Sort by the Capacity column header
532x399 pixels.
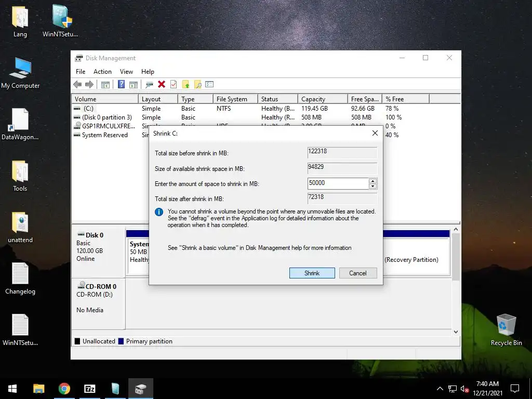tap(323, 99)
